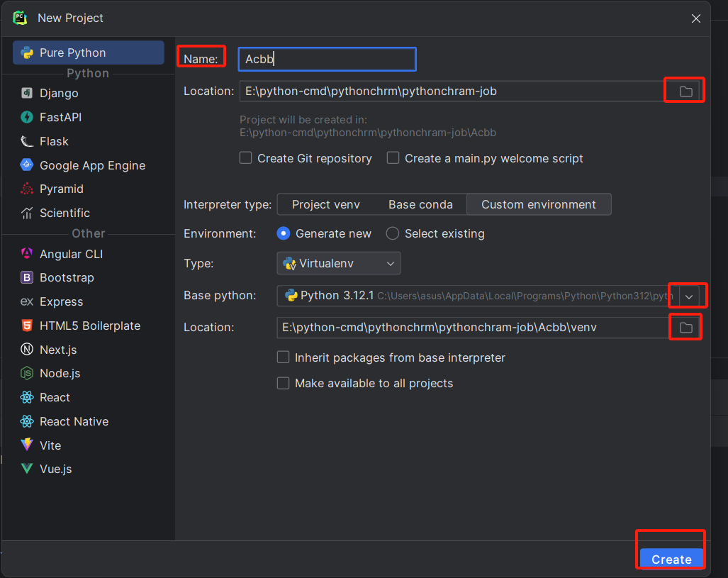Click the Google App Engine icon
The width and height of the screenshot is (728, 578).
tap(27, 165)
